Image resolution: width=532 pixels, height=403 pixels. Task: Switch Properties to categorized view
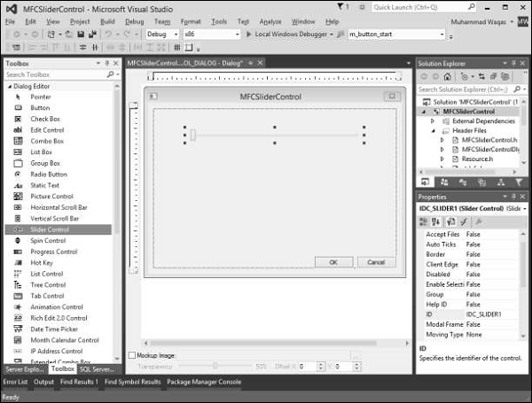pyautogui.click(x=424, y=222)
